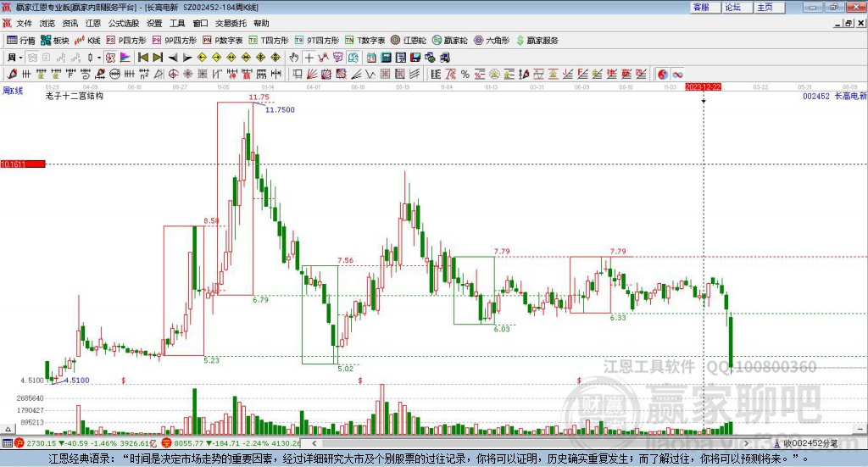
Task: Click the black right arrow icon
Action: 187,58
